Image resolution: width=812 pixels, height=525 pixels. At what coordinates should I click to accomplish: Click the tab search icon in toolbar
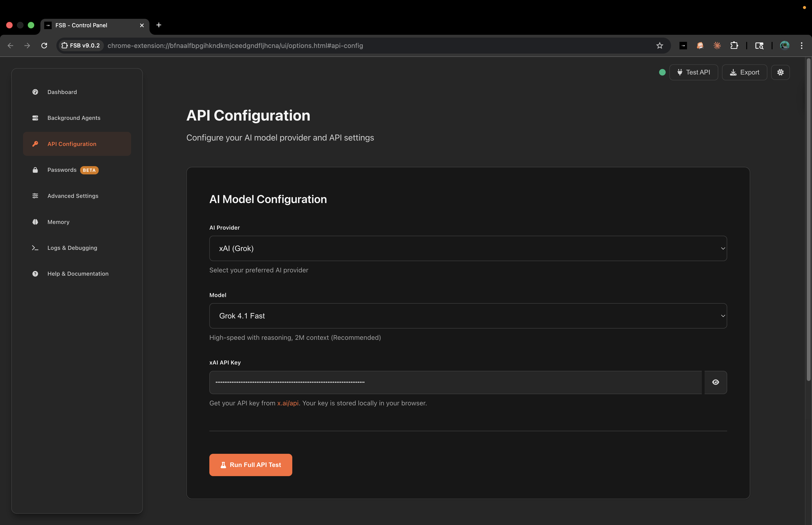(x=759, y=46)
